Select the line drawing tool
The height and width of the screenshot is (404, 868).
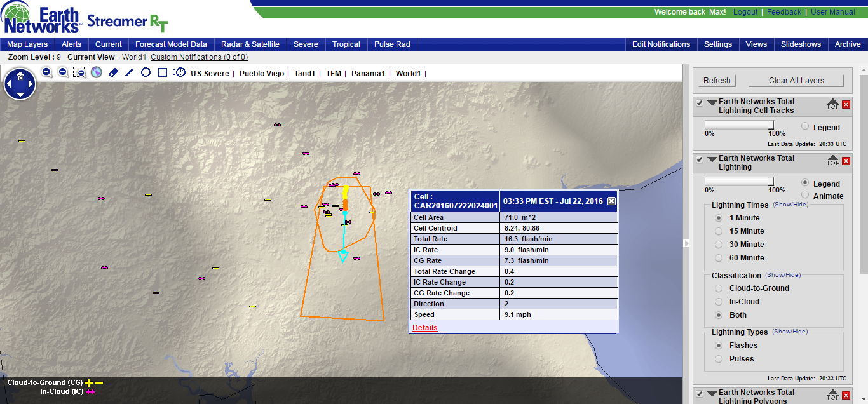click(x=130, y=72)
